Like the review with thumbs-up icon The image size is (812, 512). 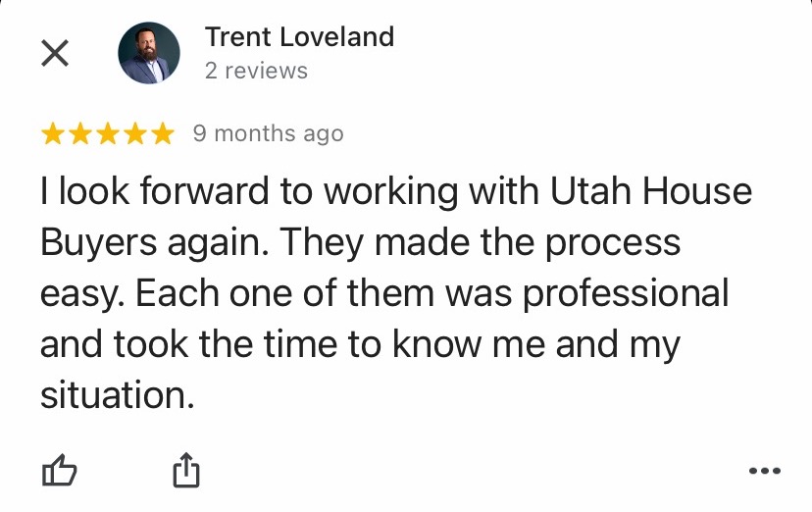[59, 470]
